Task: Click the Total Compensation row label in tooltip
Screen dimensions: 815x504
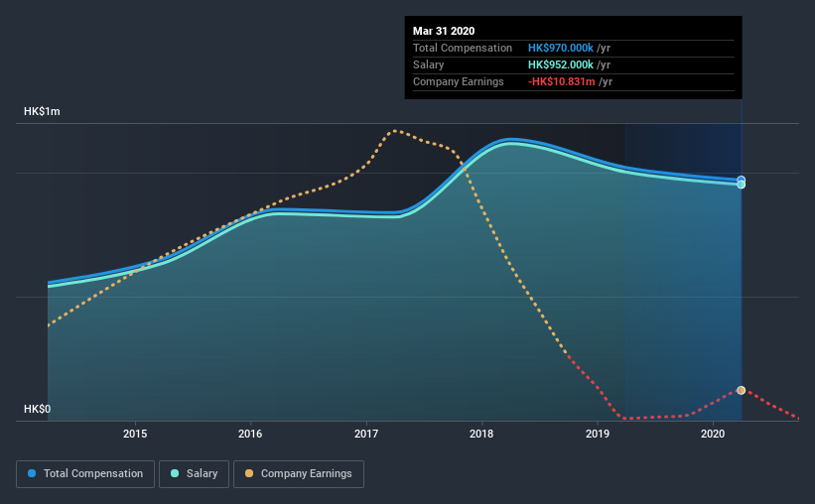Action: point(463,48)
